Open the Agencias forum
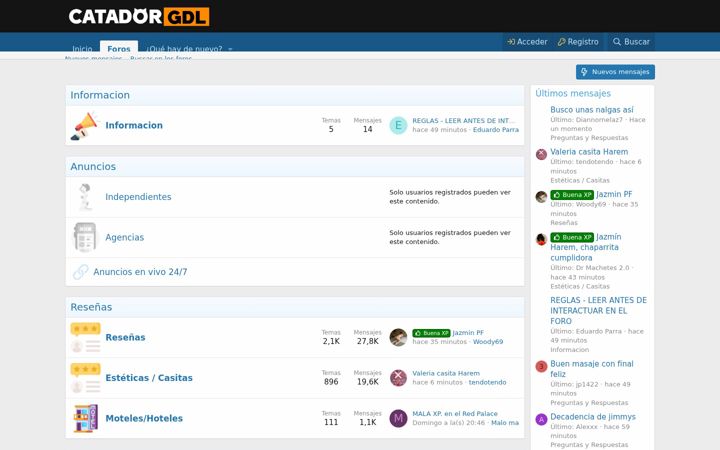 (x=124, y=237)
